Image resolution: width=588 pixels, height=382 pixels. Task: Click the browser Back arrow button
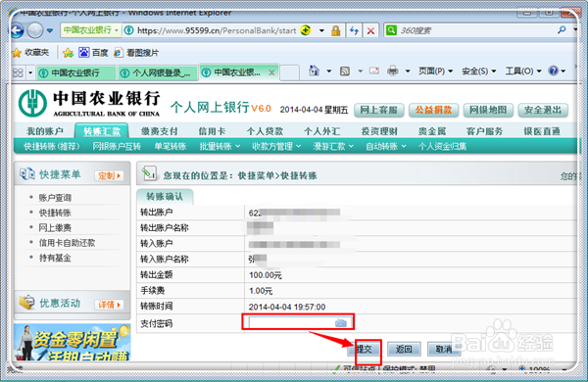pyautogui.click(x=17, y=30)
